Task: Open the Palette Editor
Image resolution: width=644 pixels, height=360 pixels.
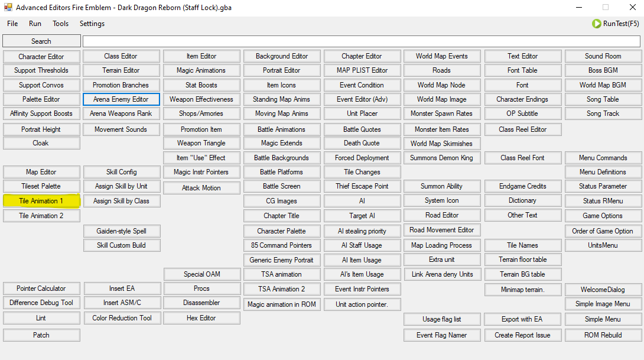Action: tap(41, 99)
